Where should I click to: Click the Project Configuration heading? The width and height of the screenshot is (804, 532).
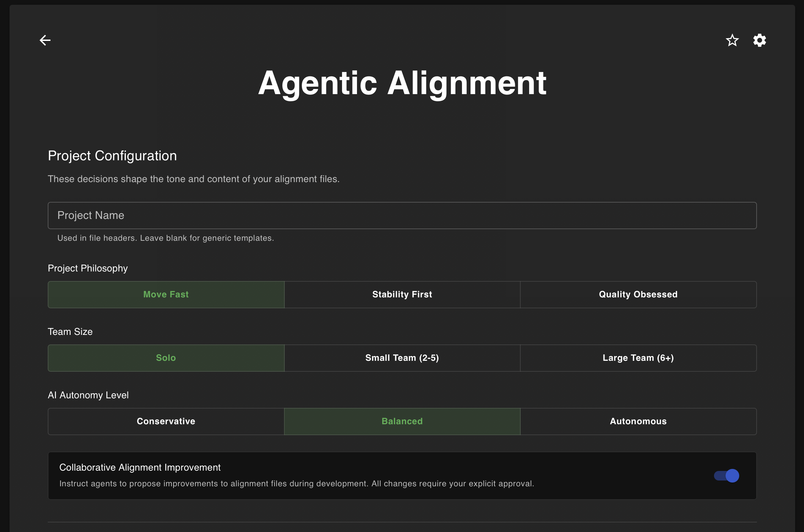112,156
